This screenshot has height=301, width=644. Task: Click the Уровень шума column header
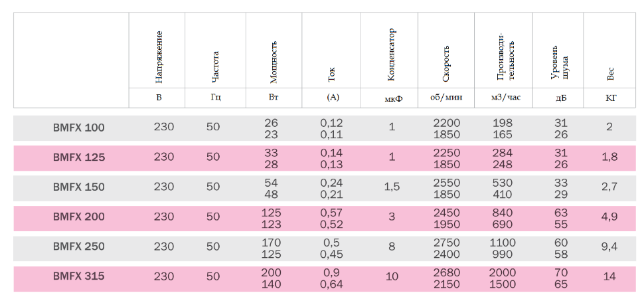(x=560, y=62)
